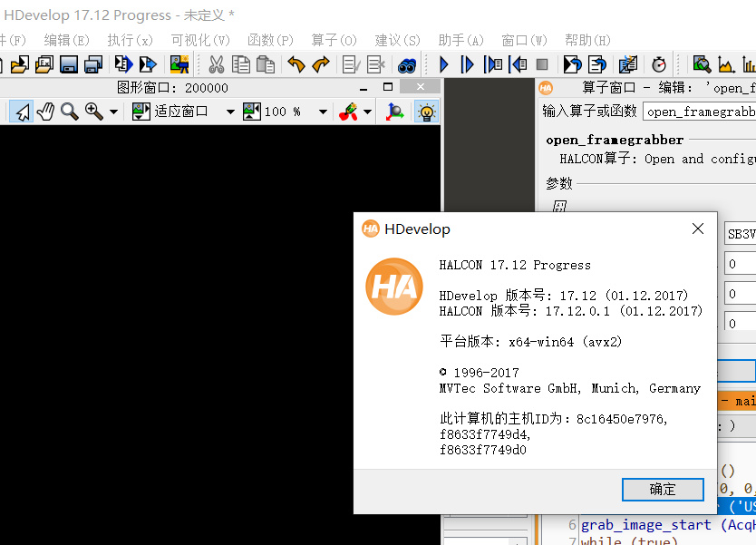Click the Cut scissors icon on toolbar
Image resolution: width=756 pixels, height=545 pixels.
pos(218,64)
